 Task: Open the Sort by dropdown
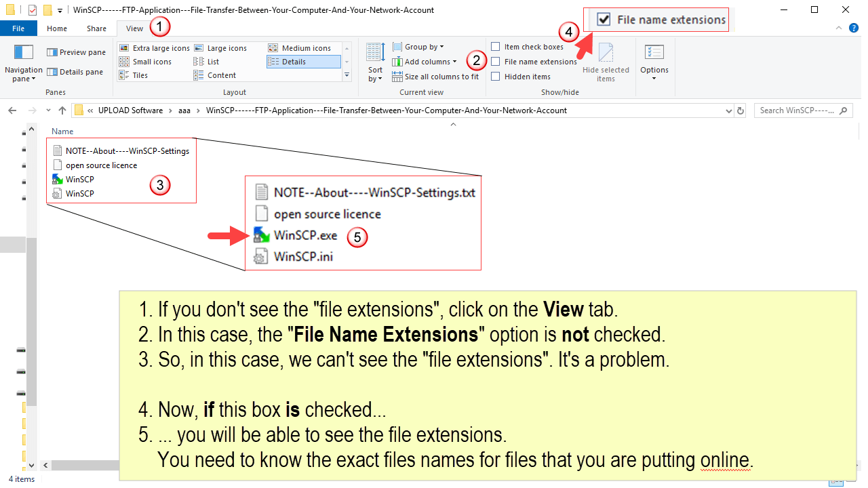pos(376,63)
